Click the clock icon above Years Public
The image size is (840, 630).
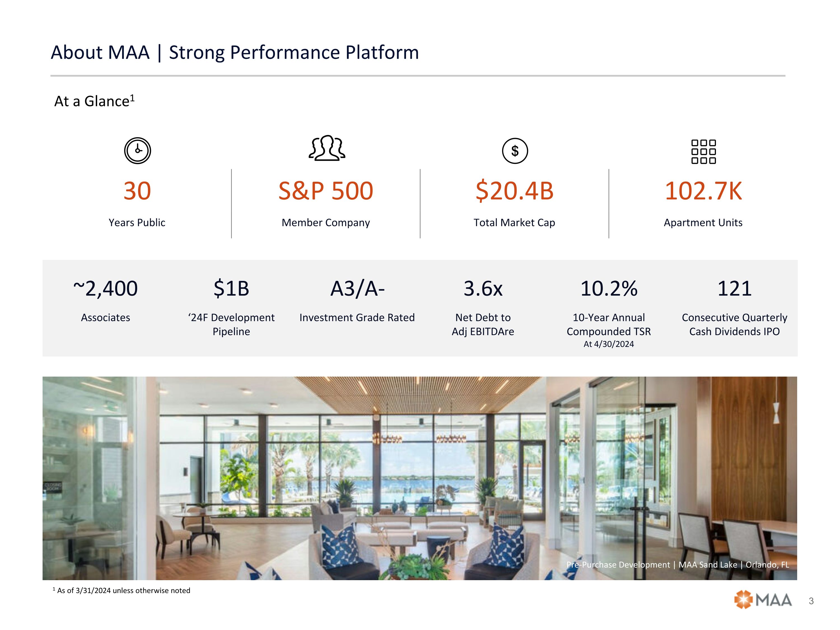tap(137, 151)
